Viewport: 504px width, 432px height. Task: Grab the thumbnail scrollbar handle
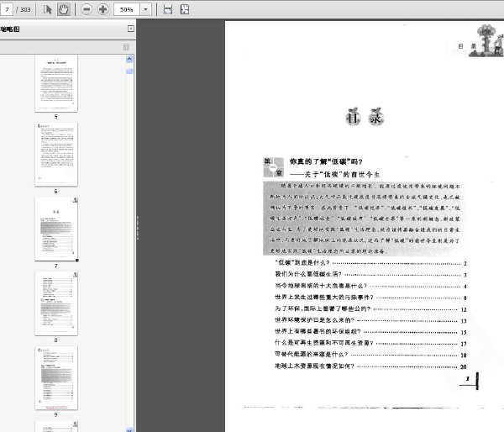click(129, 71)
